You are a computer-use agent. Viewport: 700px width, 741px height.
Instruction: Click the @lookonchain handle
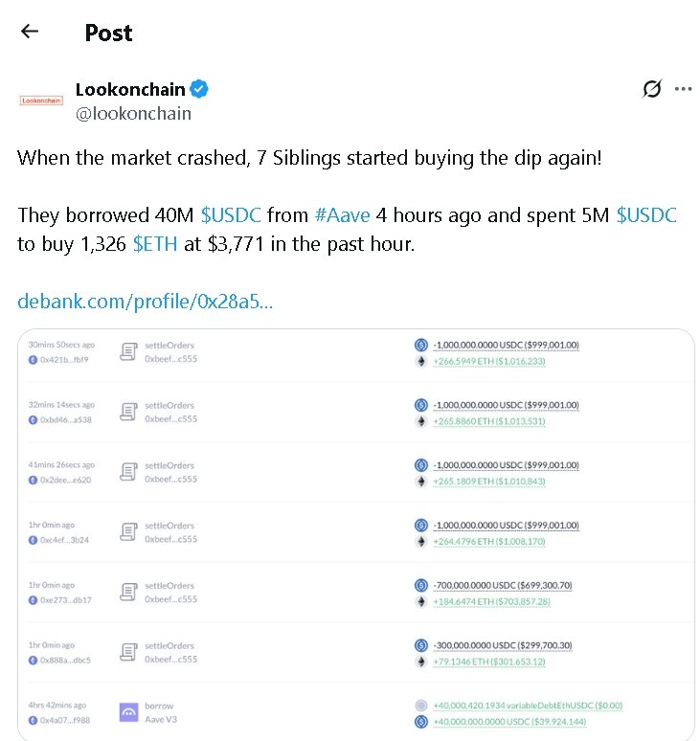(x=133, y=113)
